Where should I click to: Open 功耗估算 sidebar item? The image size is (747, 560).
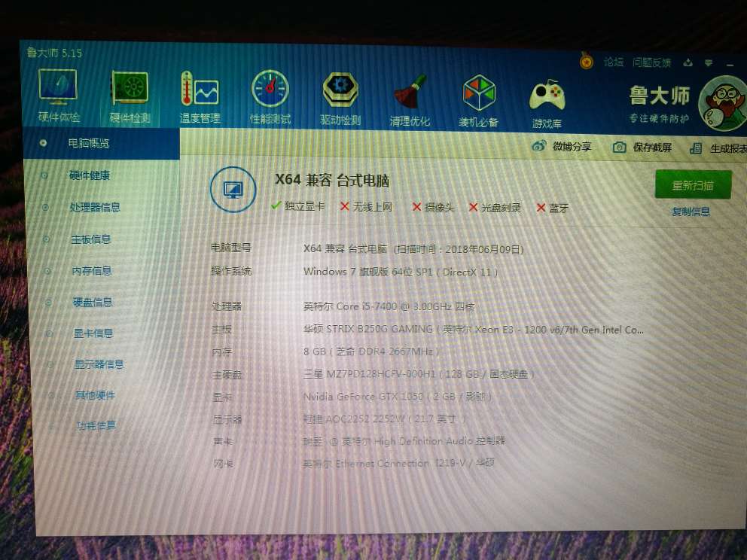pyautogui.click(x=96, y=425)
